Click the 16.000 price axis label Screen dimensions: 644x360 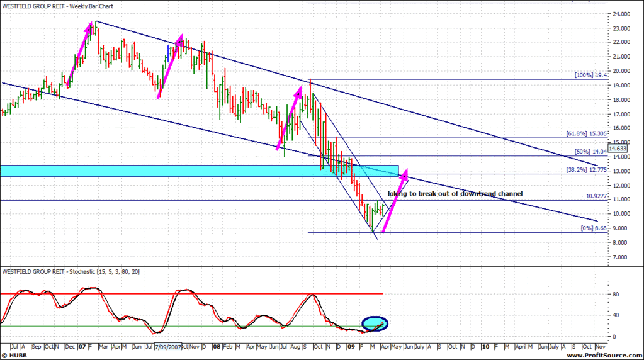point(621,128)
